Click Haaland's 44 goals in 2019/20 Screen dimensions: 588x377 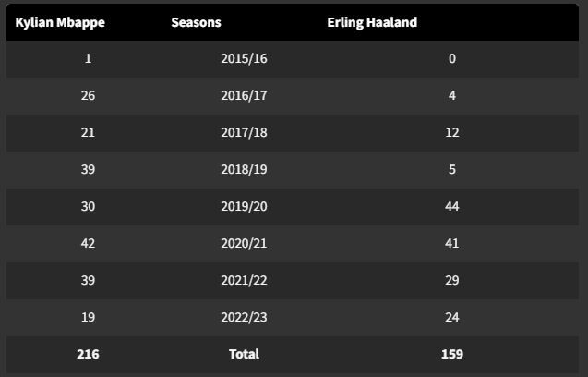coord(452,206)
